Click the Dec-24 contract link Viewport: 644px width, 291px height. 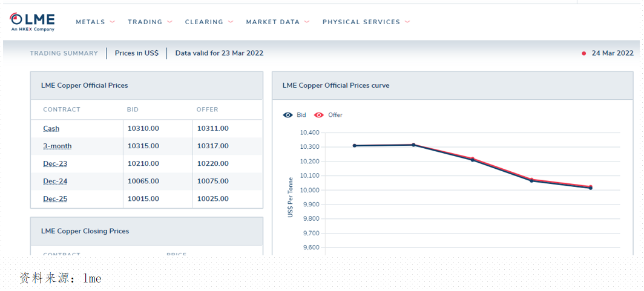coord(55,181)
